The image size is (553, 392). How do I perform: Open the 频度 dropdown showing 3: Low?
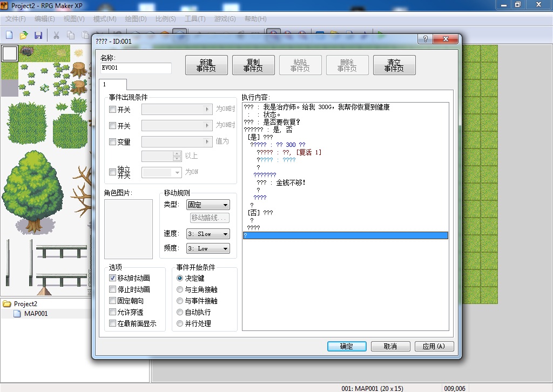[x=208, y=248]
